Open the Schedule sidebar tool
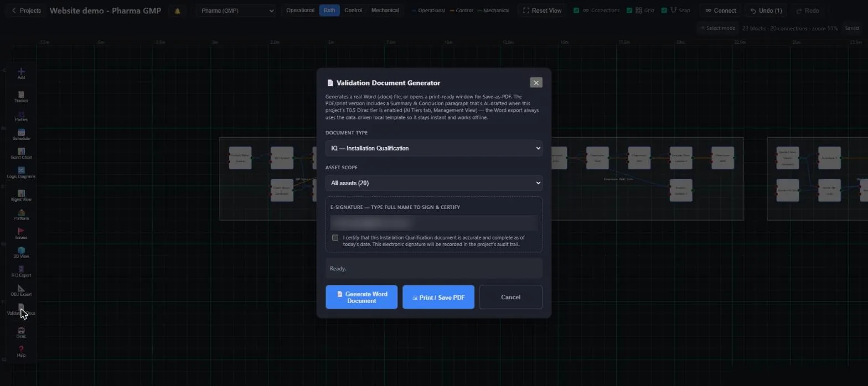Image resolution: width=868 pixels, height=386 pixels. tap(21, 135)
